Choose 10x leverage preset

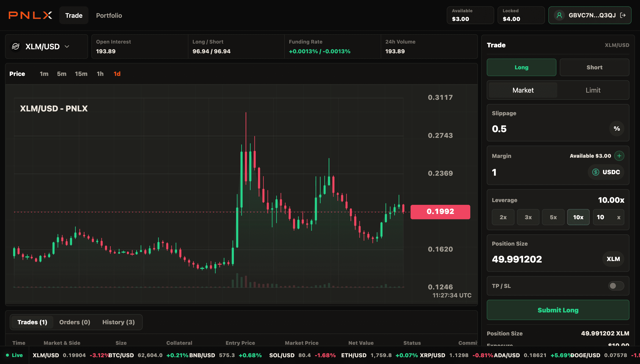coord(578,217)
